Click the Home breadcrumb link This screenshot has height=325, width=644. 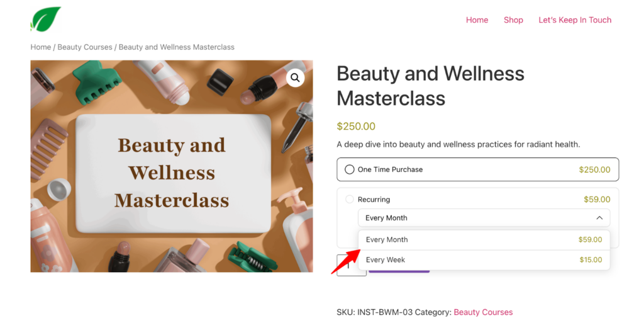(41, 47)
